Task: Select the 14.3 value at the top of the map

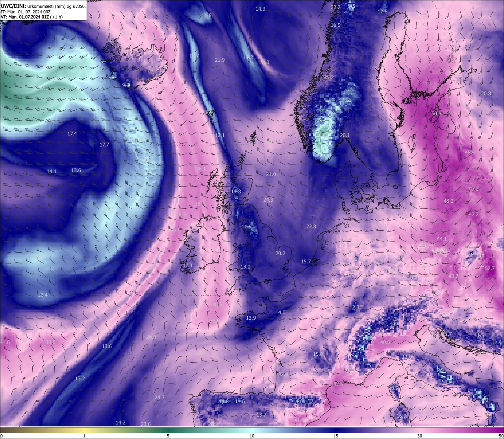Action: pos(260,9)
